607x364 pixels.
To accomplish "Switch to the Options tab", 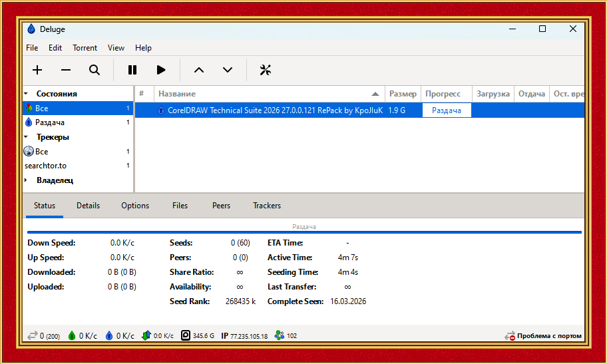I will (135, 206).
